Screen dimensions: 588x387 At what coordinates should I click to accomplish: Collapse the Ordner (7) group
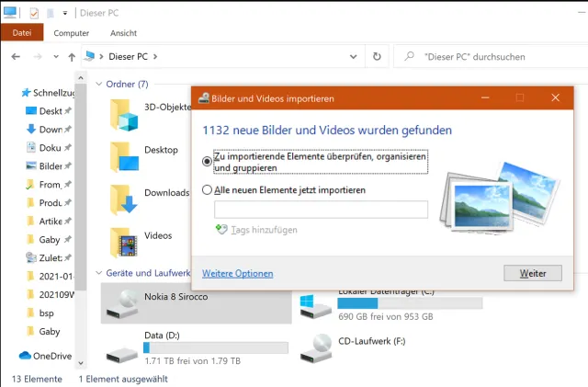(98, 84)
